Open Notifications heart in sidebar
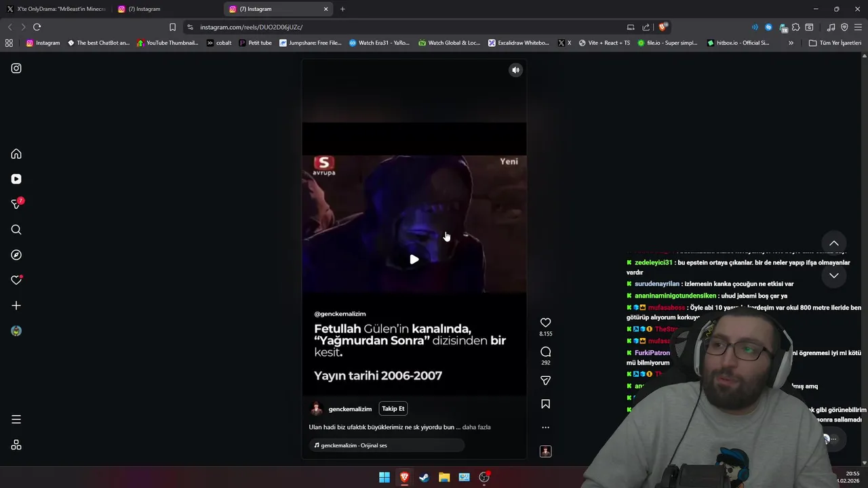The height and width of the screenshot is (488, 868). pos(16,280)
